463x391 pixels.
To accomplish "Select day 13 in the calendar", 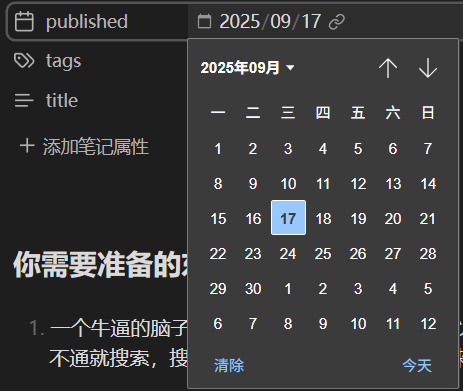I will click(x=393, y=184).
